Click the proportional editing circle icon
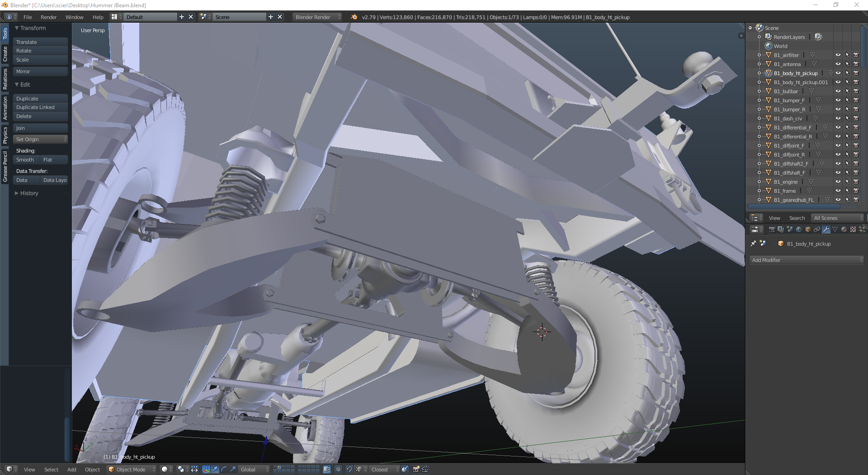Screen dimensions: 868x475 point(338,470)
